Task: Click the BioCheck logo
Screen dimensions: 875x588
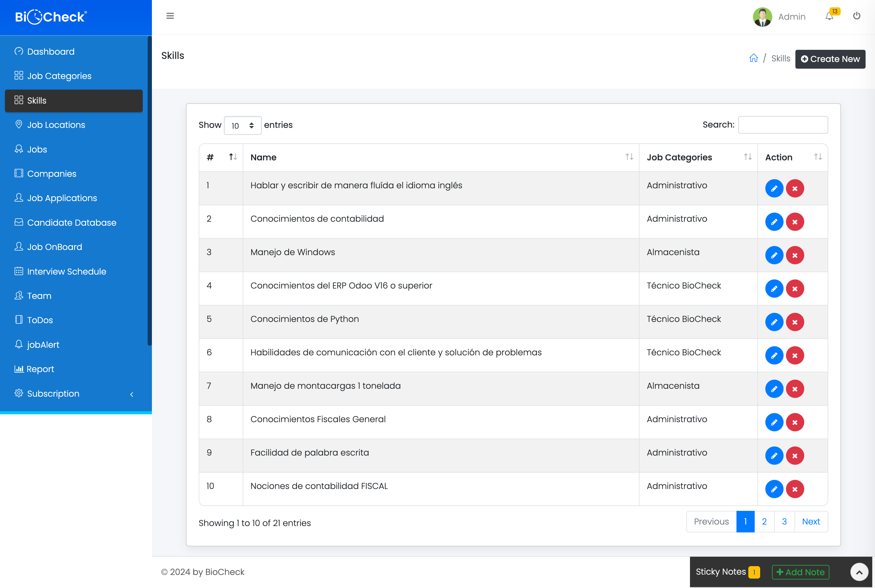Action: pos(51,16)
